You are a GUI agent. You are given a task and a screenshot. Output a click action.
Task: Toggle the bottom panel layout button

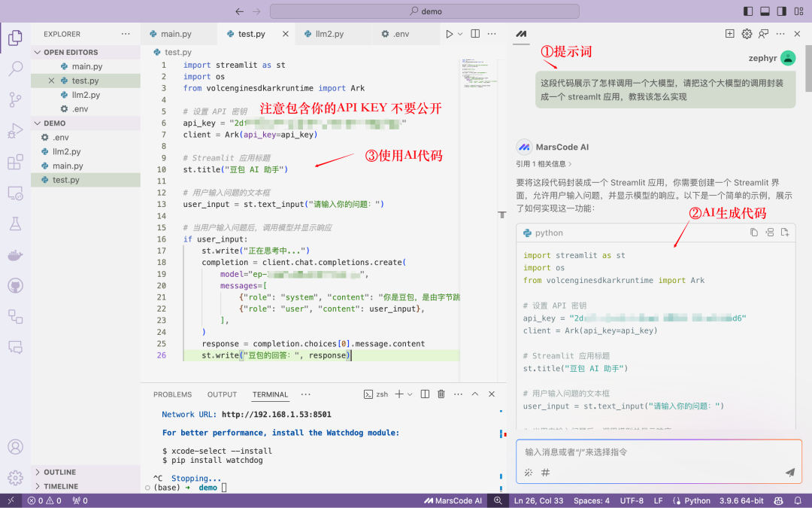click(x=765, y=11)
